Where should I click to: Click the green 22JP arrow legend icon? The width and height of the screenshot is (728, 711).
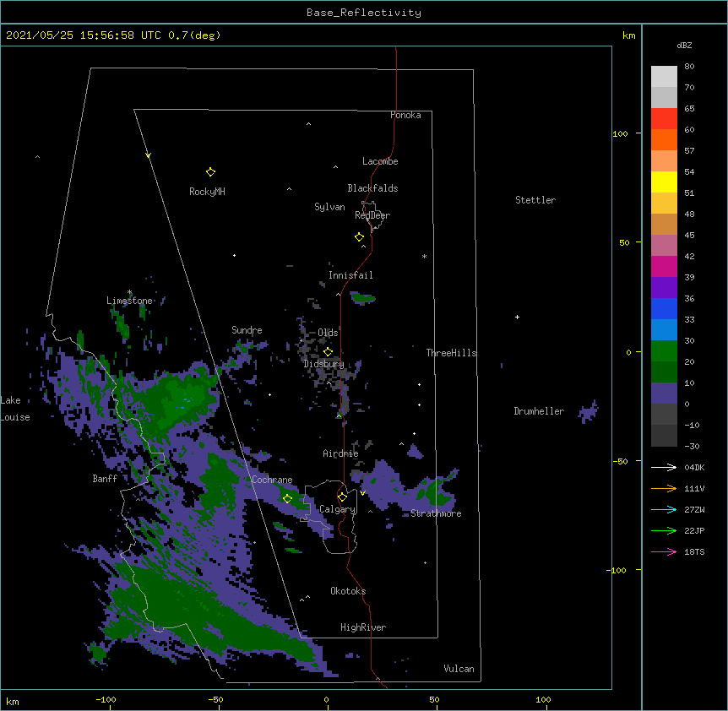[x=664, y=530]
